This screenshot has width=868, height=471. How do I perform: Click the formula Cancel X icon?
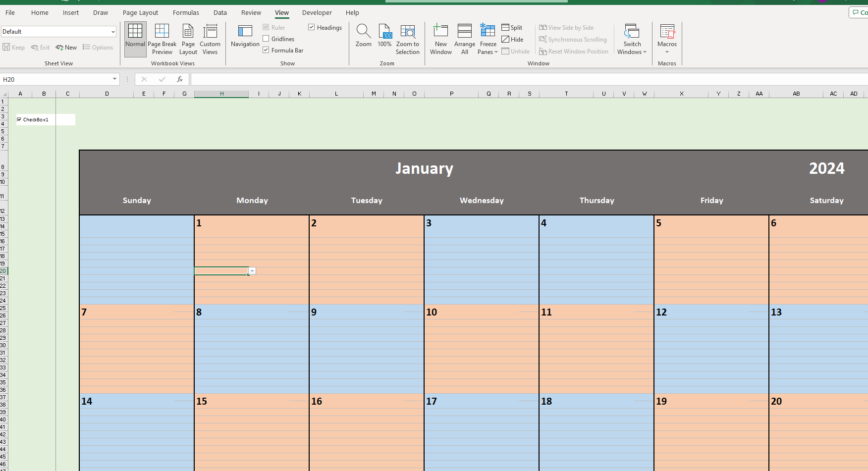(144, 79)
